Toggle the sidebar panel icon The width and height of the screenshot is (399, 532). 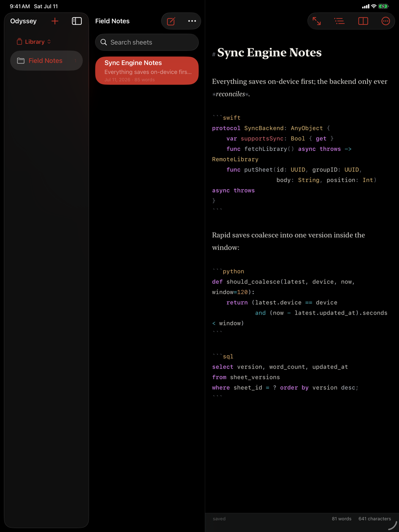point(77,21)
